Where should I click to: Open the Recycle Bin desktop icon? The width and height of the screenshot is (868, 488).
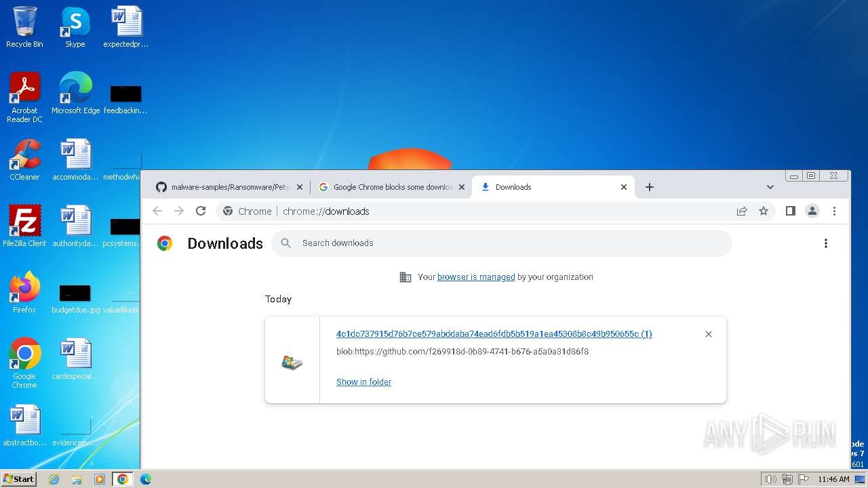[x=24, y=27]
